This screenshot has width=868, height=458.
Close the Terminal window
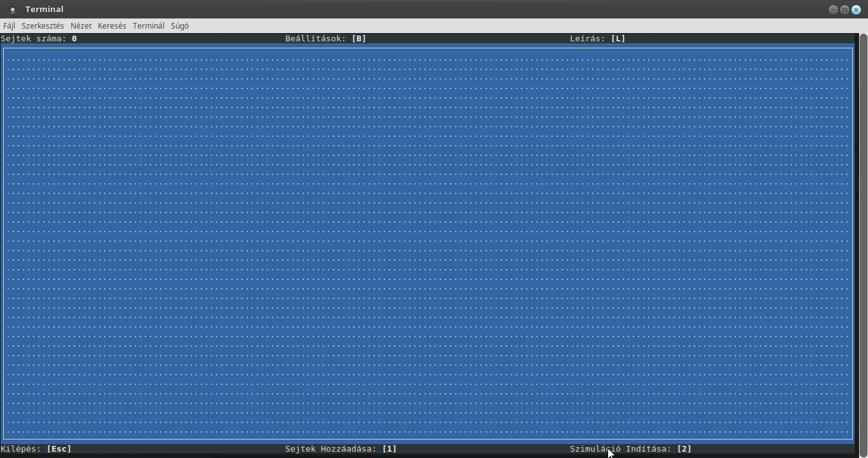point(856,10)
